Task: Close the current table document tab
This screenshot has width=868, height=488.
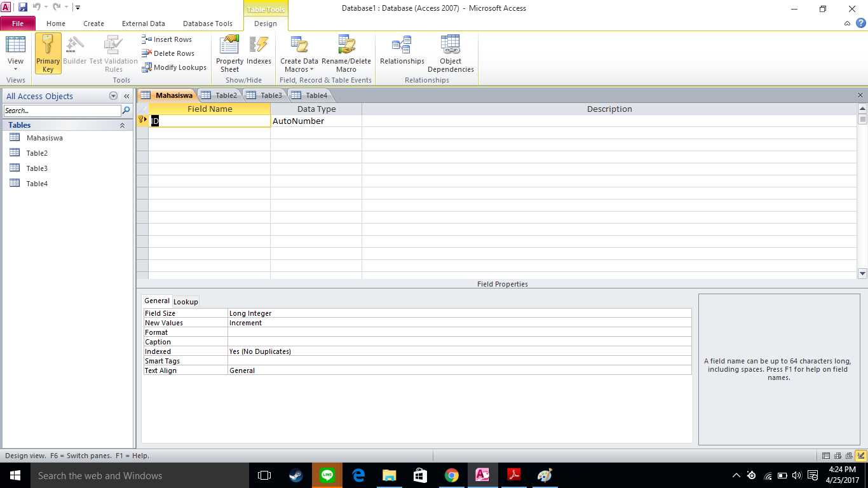Action: point(860,95)
